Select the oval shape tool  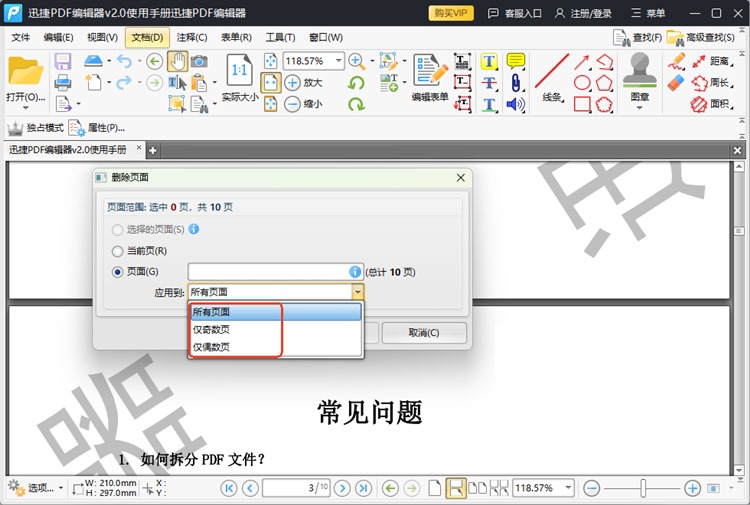(582, 83)
